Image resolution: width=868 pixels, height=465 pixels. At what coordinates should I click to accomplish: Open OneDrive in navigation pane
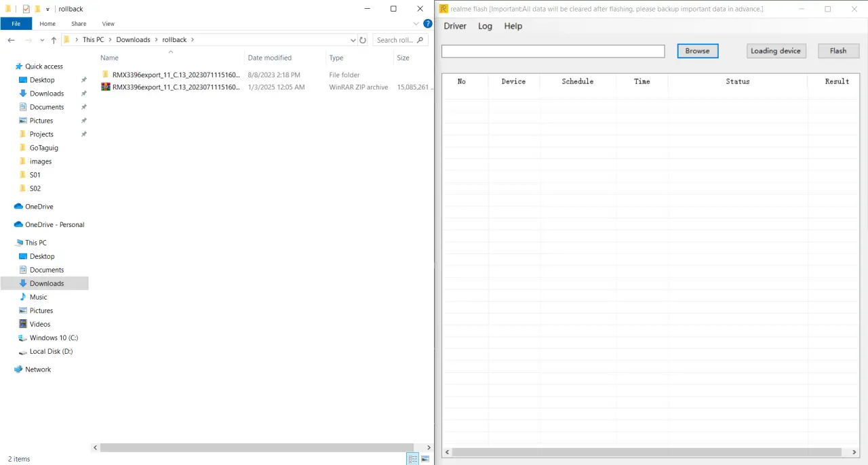pos(39,207)
